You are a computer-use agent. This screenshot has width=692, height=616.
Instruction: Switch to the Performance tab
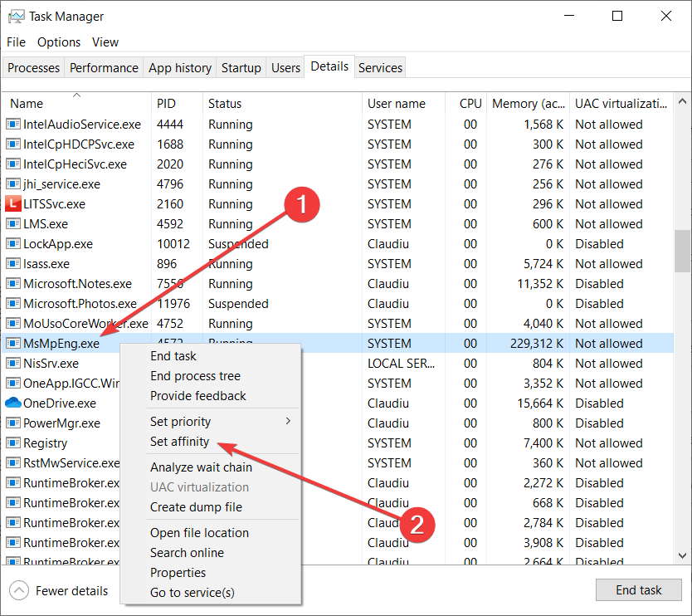click(104, 68)
